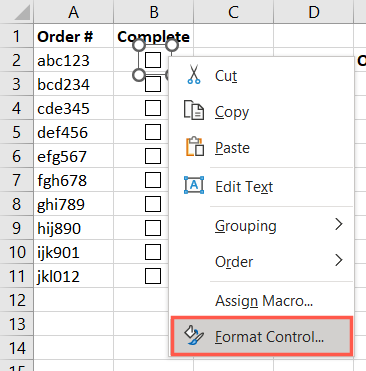Check the box beside hij890
366x371 pixels.
tap(153, 228)
